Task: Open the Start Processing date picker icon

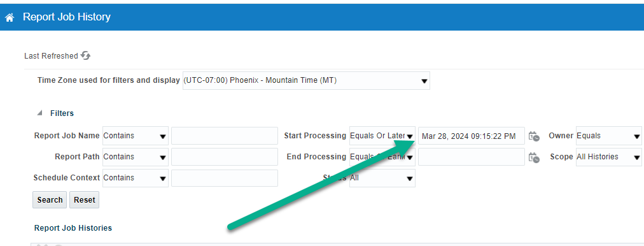Action: (534, 136)
